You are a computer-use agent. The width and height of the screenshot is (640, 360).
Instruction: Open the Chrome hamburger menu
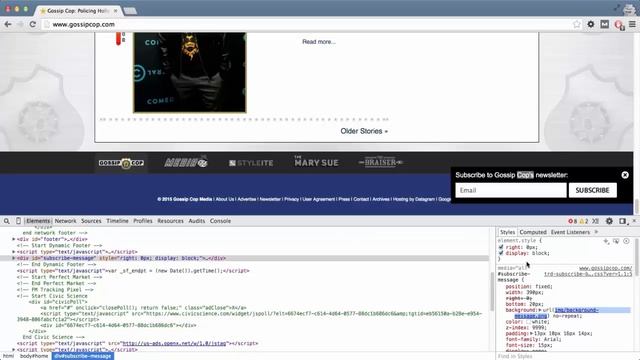[632, 24]
